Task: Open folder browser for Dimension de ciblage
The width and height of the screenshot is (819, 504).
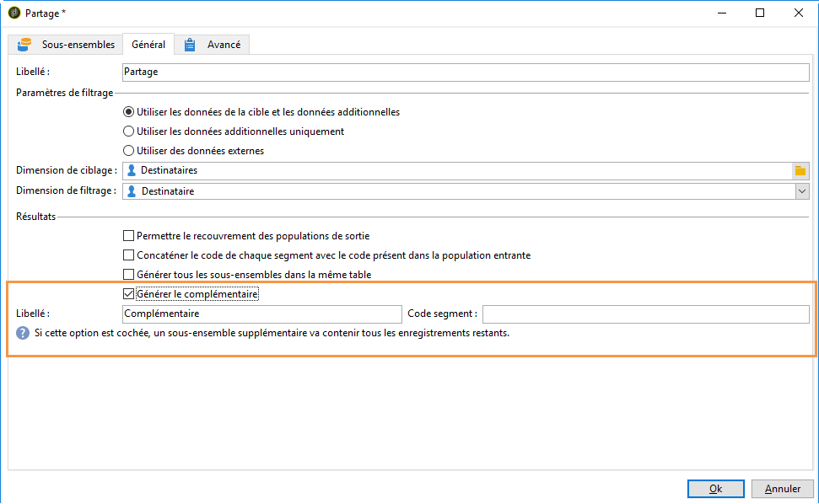Action: (800, 170)
